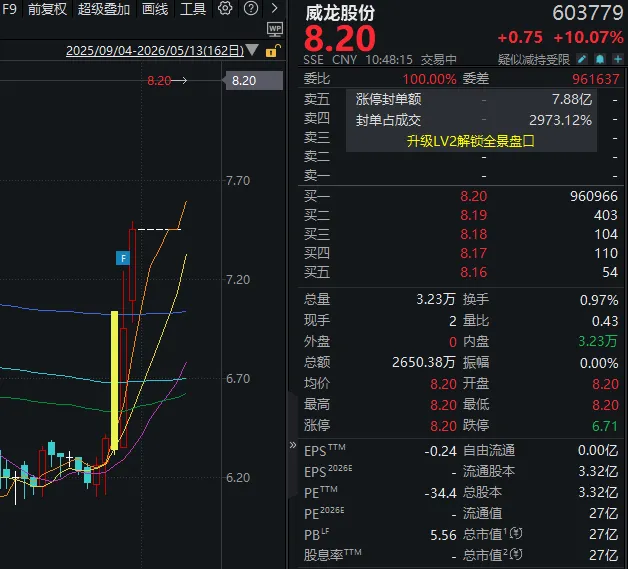This screenshot has height=569, width=628.
Task: Click 委差 value 961637
Action: pos(596,79)
